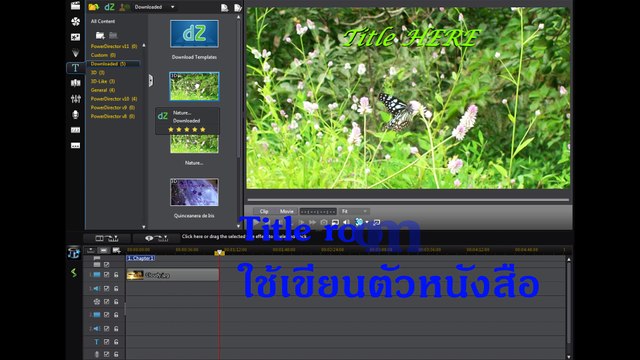Take a snapshot of the preview
The width and height of the screenshot is (640, 360).
coord(324,222)
